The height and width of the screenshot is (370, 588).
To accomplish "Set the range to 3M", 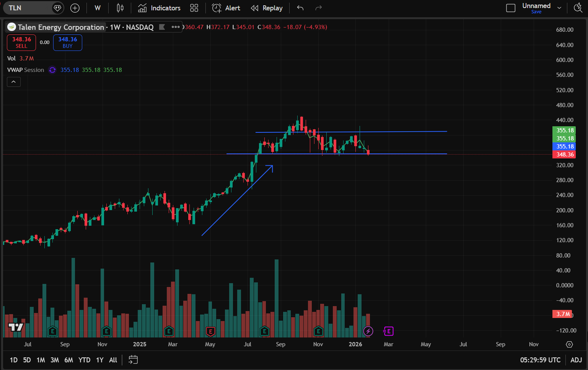I will coord(54,360).
